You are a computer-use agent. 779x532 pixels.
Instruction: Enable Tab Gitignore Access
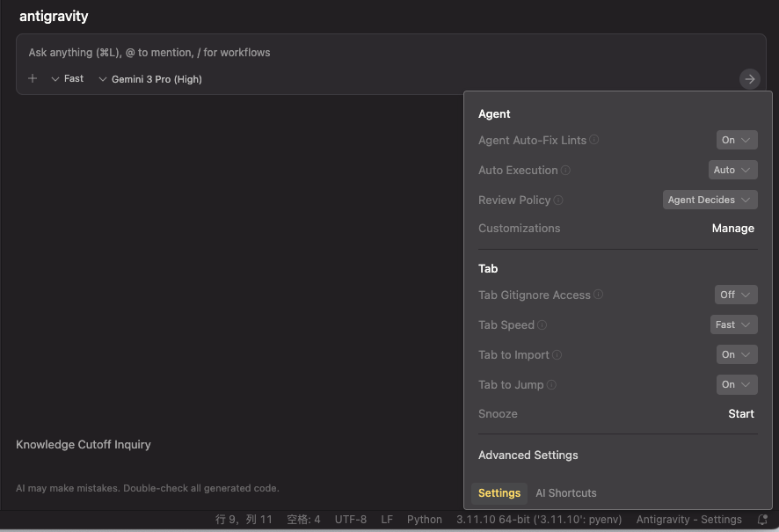[735, 294]
